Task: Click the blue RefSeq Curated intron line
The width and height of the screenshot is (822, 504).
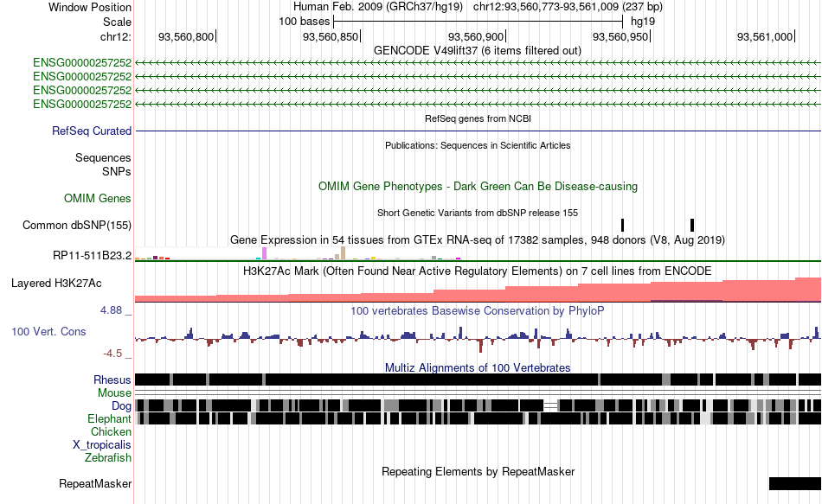Action: (x=478, y=131)
